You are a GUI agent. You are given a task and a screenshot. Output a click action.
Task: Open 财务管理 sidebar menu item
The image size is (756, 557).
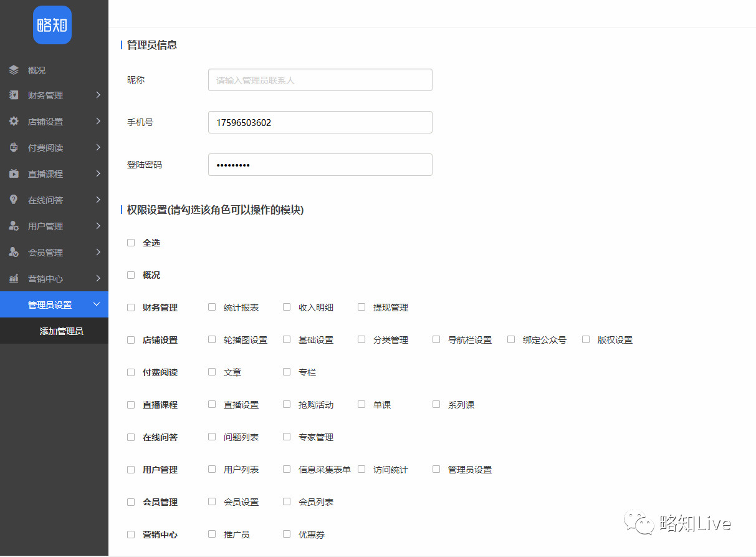pos(54,95)
